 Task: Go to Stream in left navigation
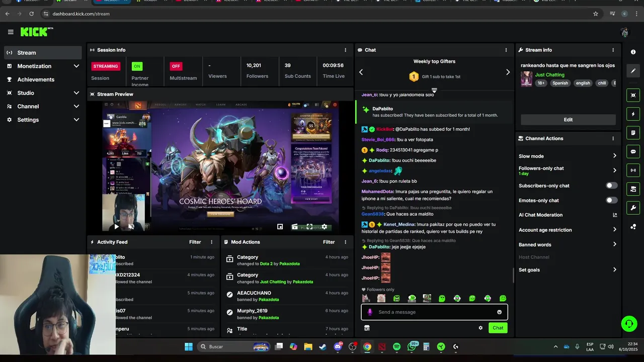(x=43, y=53)
